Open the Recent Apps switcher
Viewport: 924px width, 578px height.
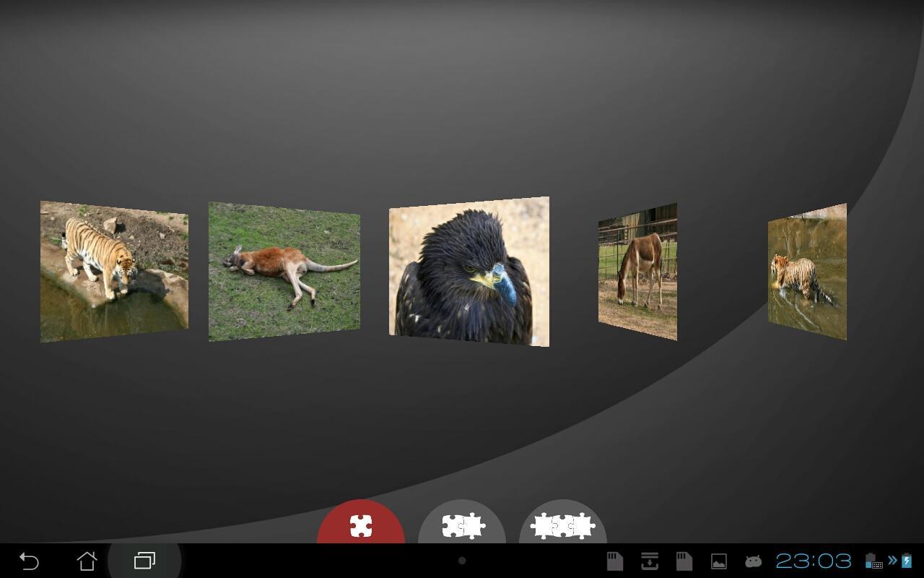tap(144, 560)
